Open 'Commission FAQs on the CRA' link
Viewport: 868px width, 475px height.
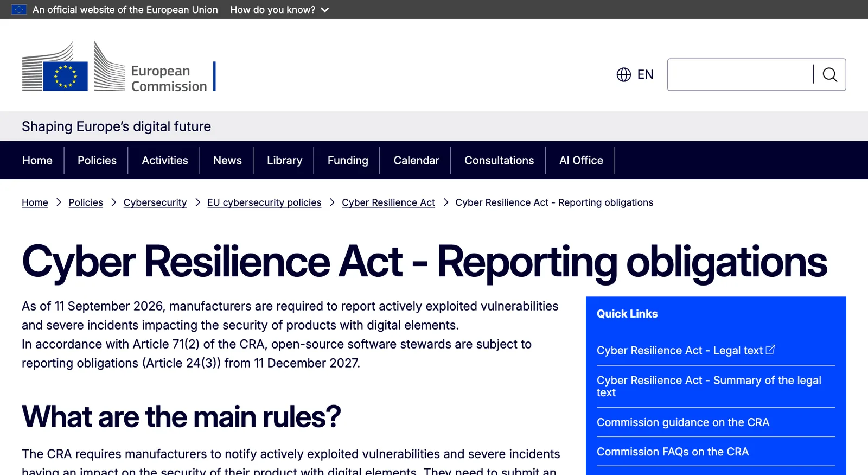click(x=673, y=452)
